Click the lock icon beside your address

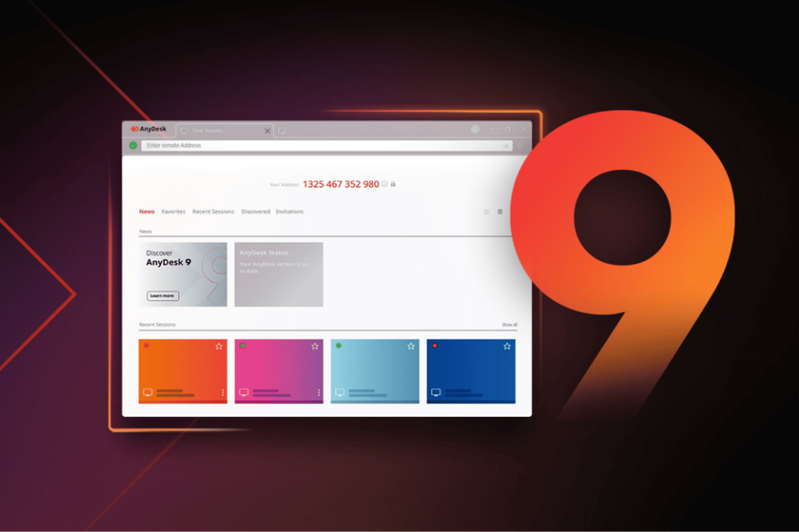point(393,184)
